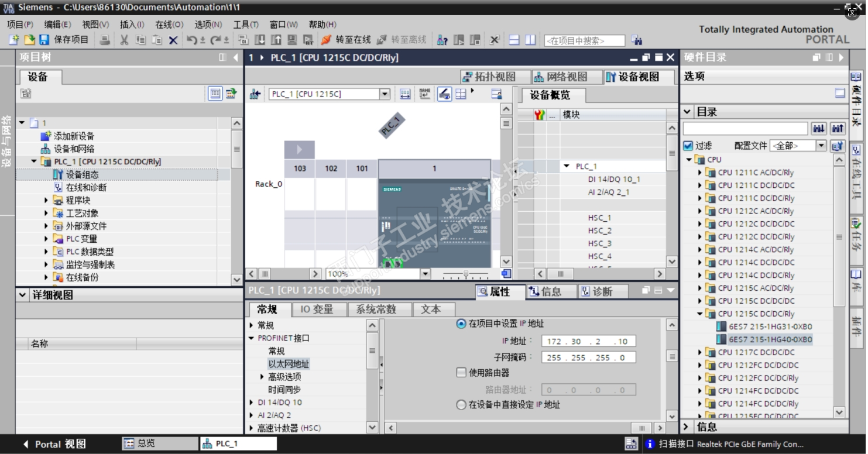The height and width of the screenshot is (454, 868).
Task: Click the Accessible devices icon
Action: (442, 40)
